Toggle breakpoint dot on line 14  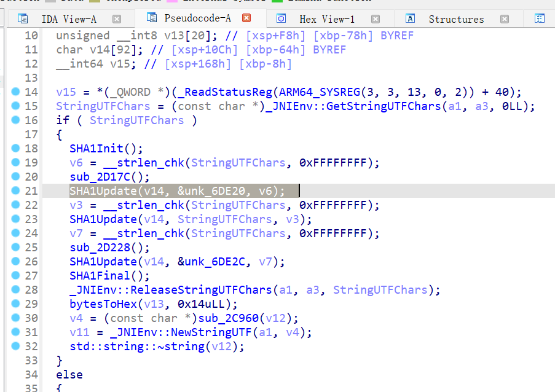coord(15,92)
